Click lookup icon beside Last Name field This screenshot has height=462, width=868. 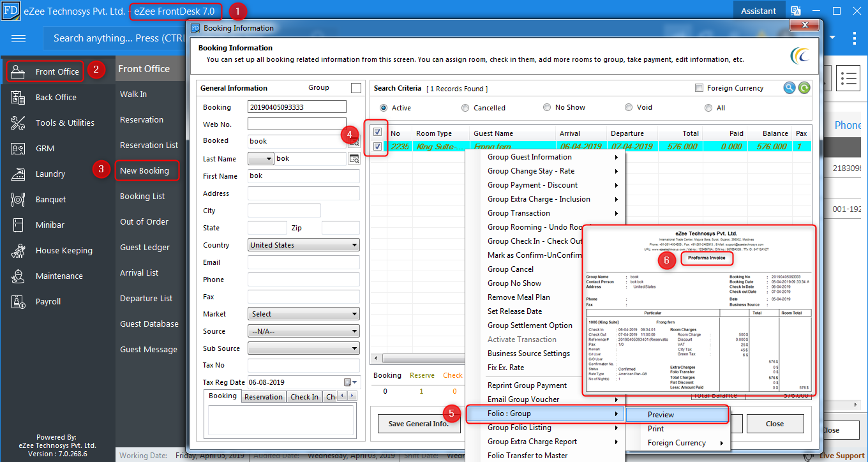(x=354, y=159)
